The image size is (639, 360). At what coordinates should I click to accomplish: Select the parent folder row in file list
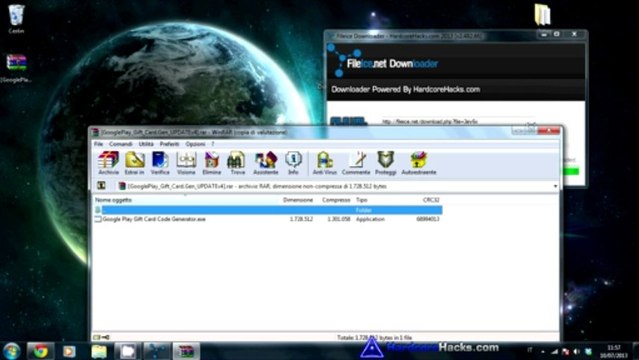pos(268,210)
